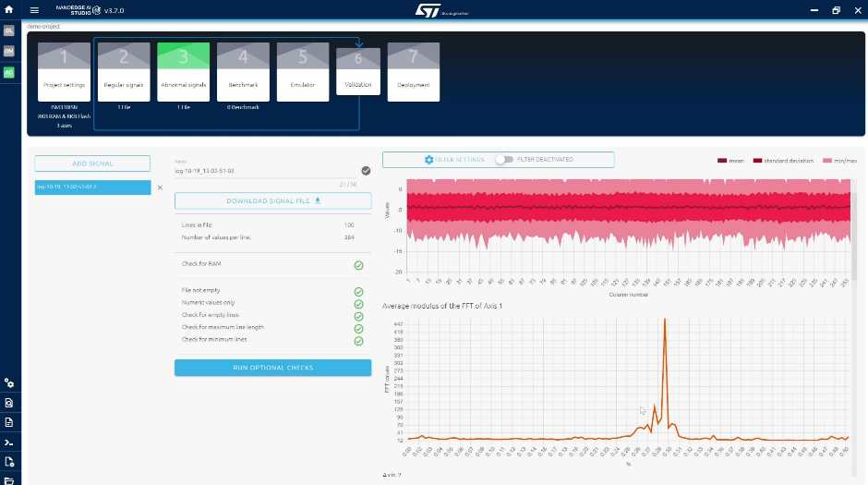Toggle the min/max legend swatch
The width and height of the screenshot is (868, 485).
click(x=827, y=161)
